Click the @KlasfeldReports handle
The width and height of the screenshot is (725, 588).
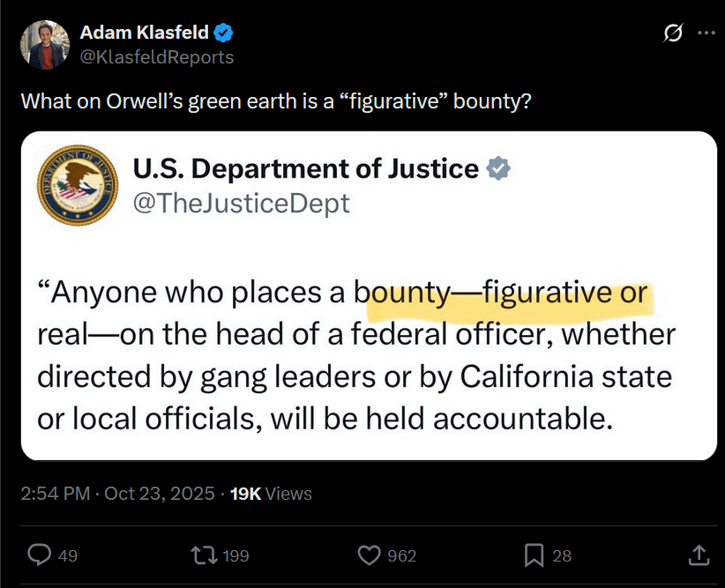click(157, 56)
